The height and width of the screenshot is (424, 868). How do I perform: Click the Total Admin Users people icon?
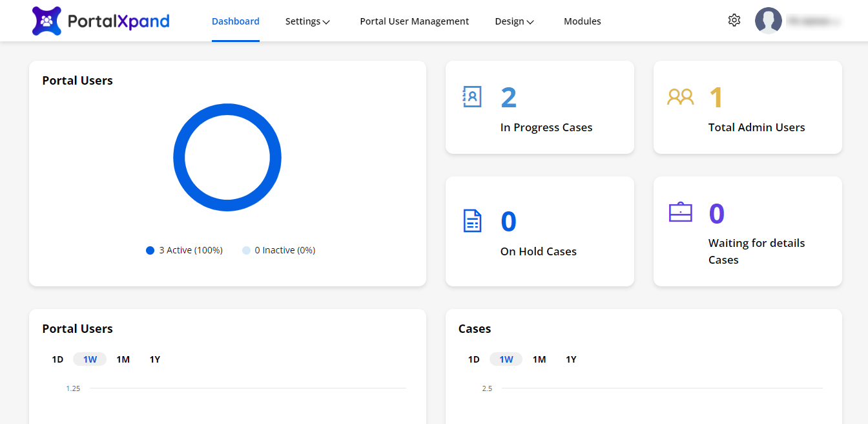coord(680,97)
